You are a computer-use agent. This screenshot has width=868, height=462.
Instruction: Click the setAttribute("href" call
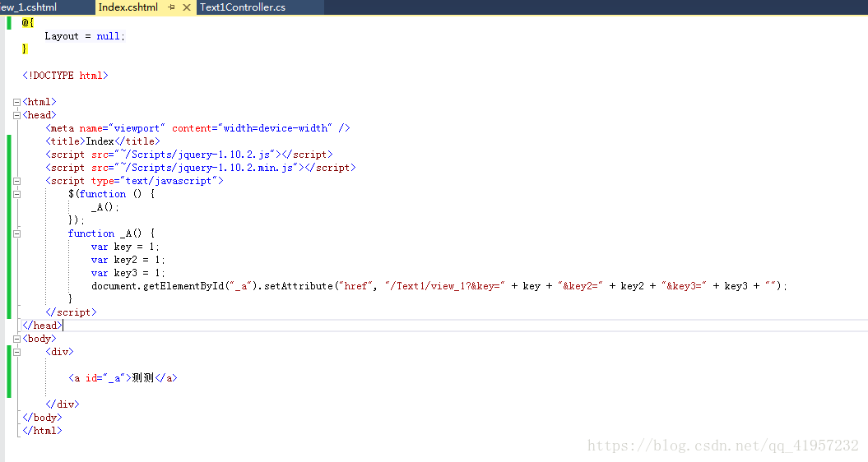tap(316, 286)
